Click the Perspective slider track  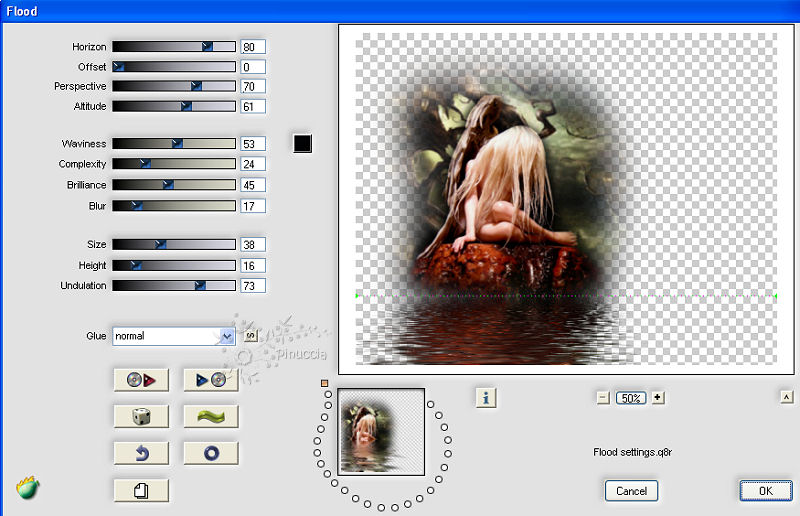(174, 86)
